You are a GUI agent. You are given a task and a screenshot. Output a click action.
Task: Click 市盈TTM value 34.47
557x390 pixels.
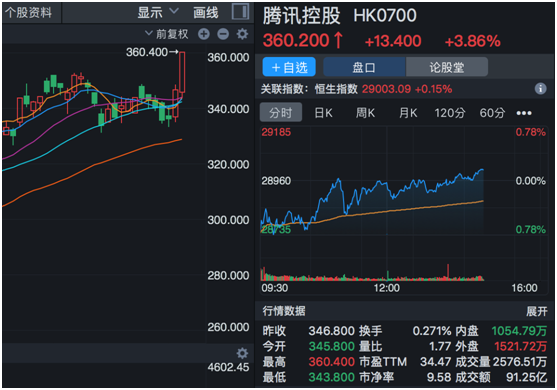(436, 362)
